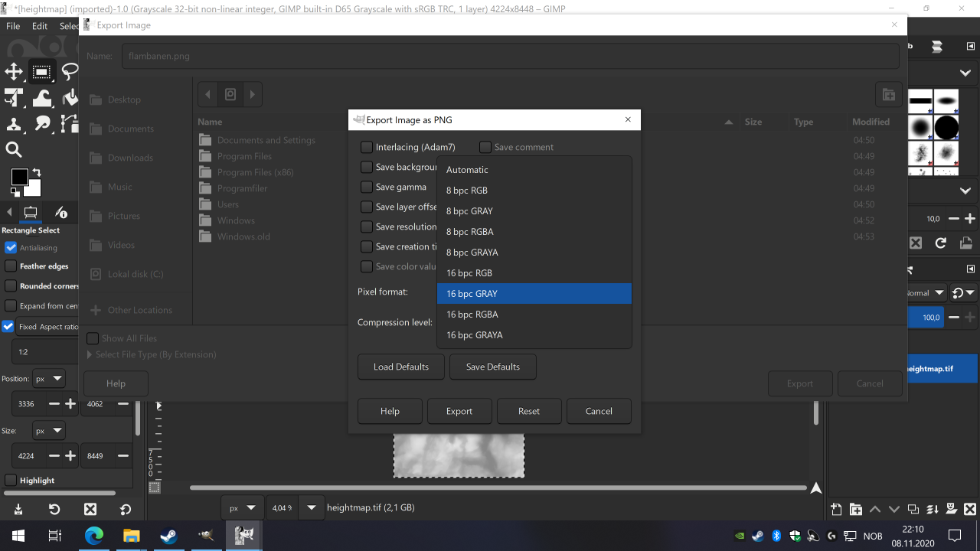Click reset tool options icon
This screenshot has height=551, width=980.
pyautogui.click(x=126, y=510)
